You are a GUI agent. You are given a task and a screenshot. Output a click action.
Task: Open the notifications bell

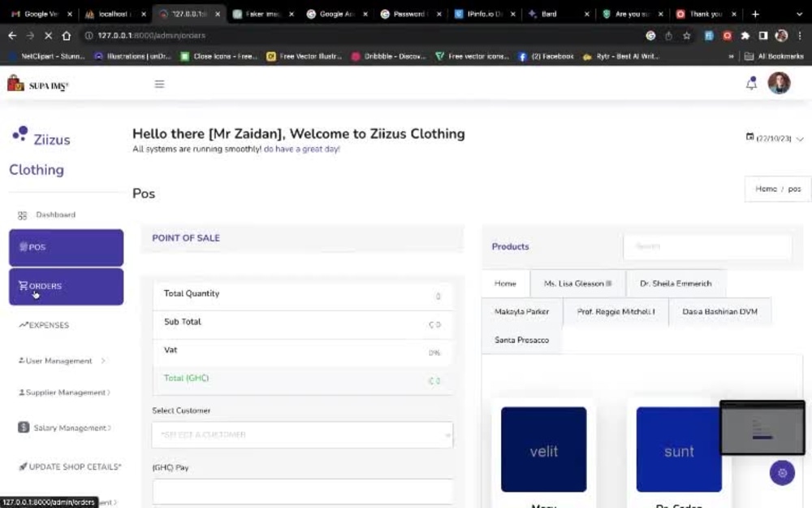coord(751,84)
